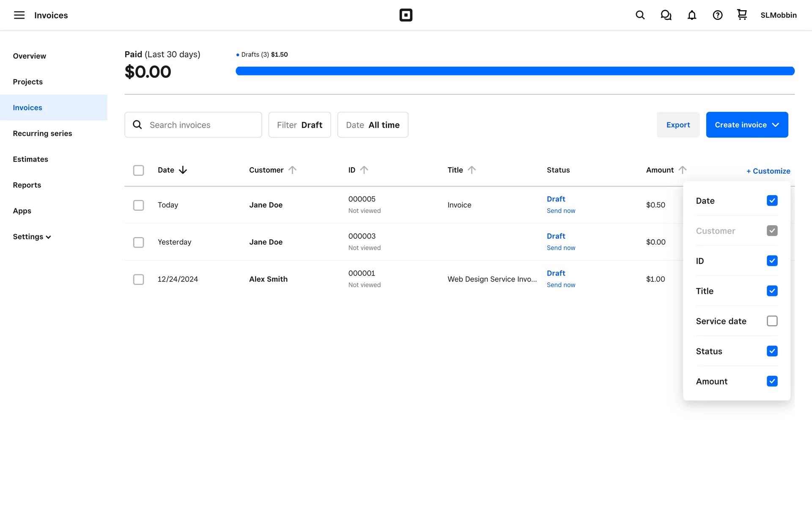
Task: Open the search magnifier in header
Action: click(x=640, y=15)
